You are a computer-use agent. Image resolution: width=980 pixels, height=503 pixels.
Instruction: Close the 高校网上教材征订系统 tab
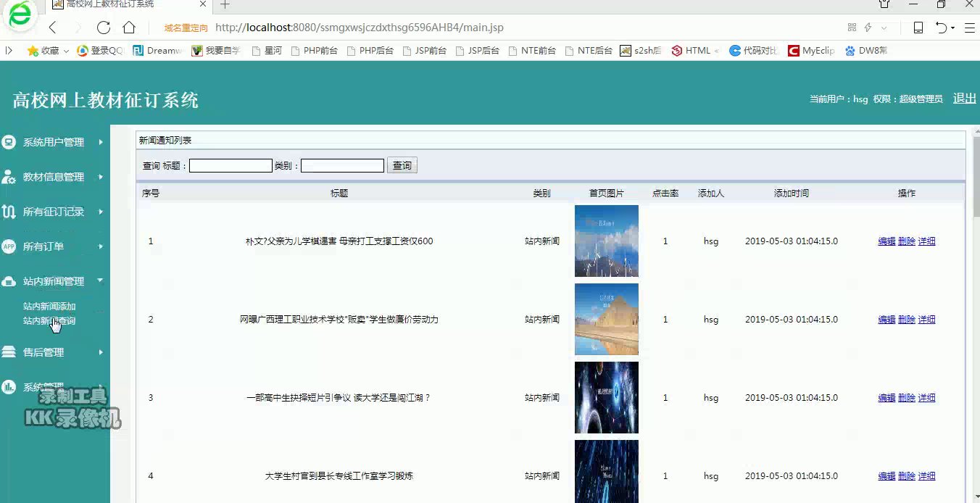click(x=203, y=4)
